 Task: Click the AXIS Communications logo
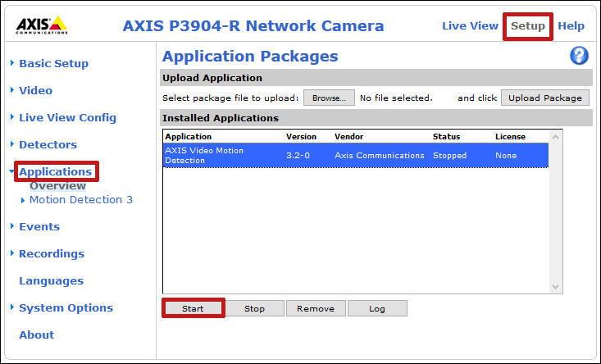[x=42, y=25]
